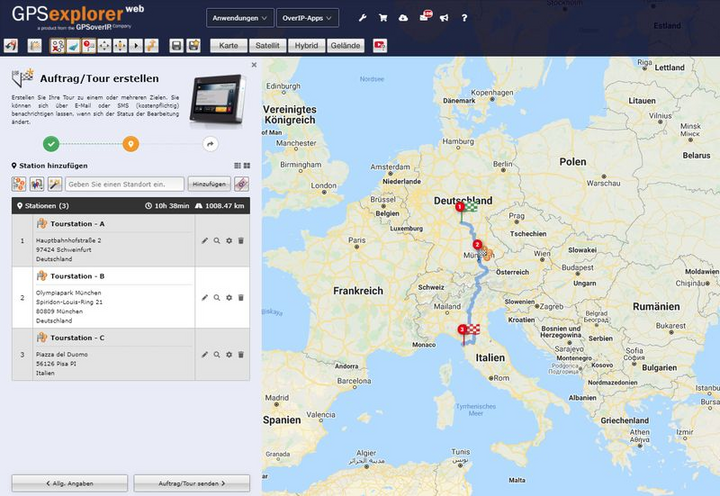The image size is (720, 496).
Task: Zoom to Tourstation B with magnifier icon
Action: point(217,298)
